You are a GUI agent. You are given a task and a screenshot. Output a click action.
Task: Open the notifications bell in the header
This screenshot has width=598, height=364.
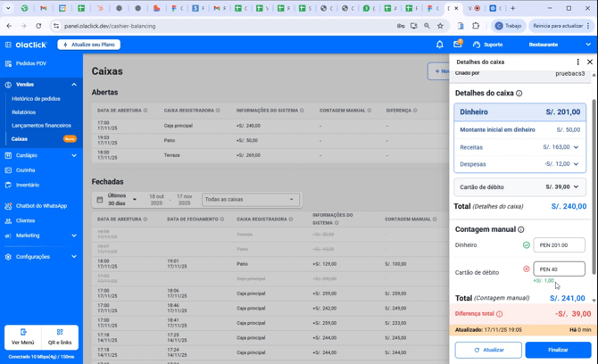(x=439, y=45)
